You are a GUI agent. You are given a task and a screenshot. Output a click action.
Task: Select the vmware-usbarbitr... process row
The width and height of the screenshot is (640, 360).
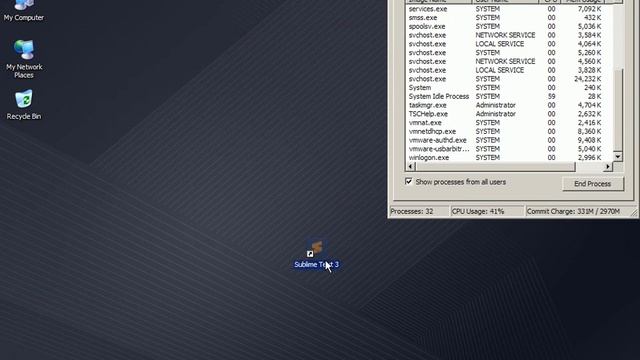point(509,149)
